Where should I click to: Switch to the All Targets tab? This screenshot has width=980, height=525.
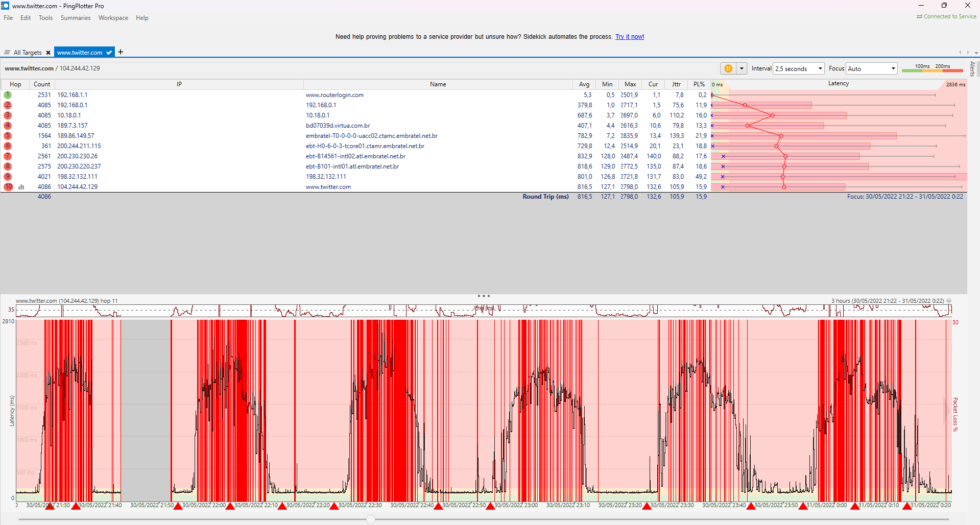coord(28,53)
